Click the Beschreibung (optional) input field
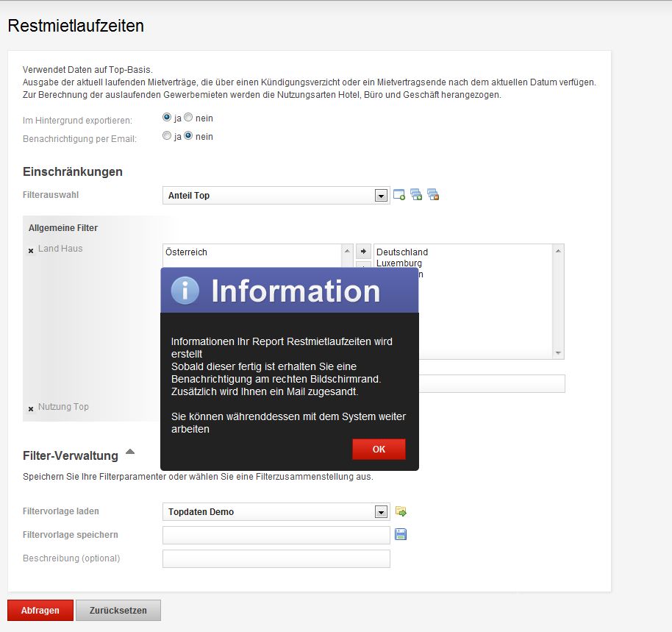 (x=276, y=558)
